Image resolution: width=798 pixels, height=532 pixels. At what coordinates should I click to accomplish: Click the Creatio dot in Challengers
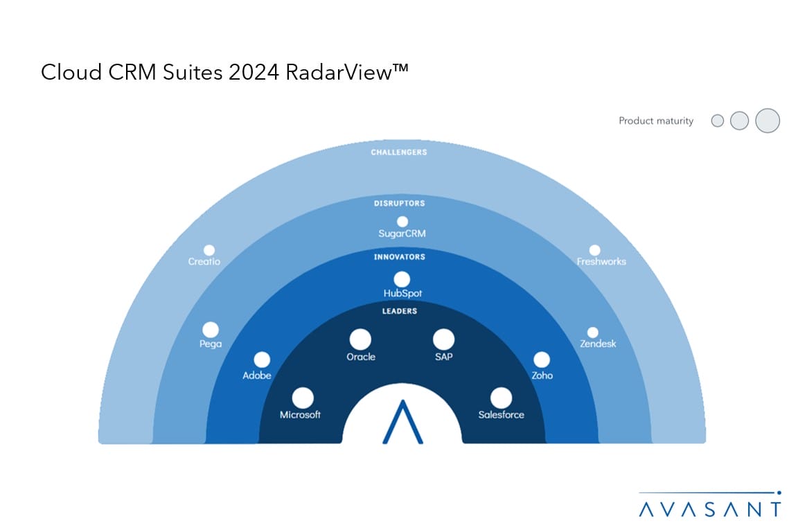point(209,250)
